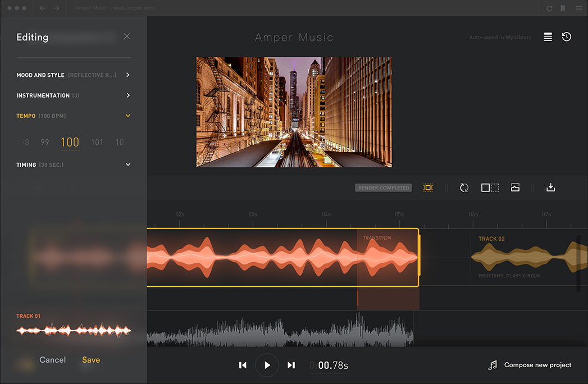Click the replace video image icon
Image resolution: width=588 pixels, height=384 pixels.
[x=515, y=188]
